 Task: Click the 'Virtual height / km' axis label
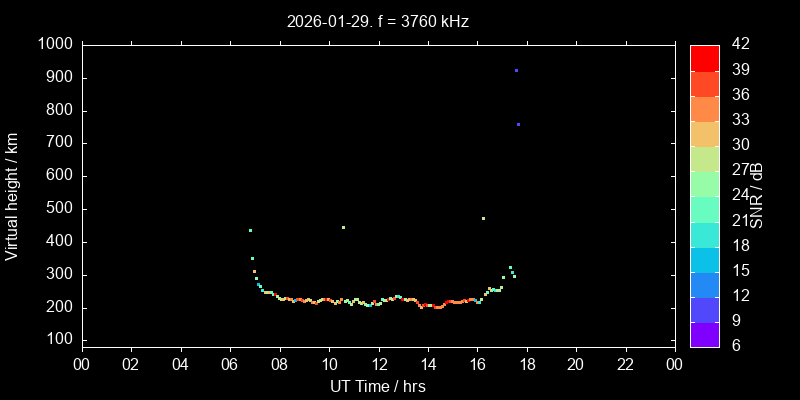point(12,196)
